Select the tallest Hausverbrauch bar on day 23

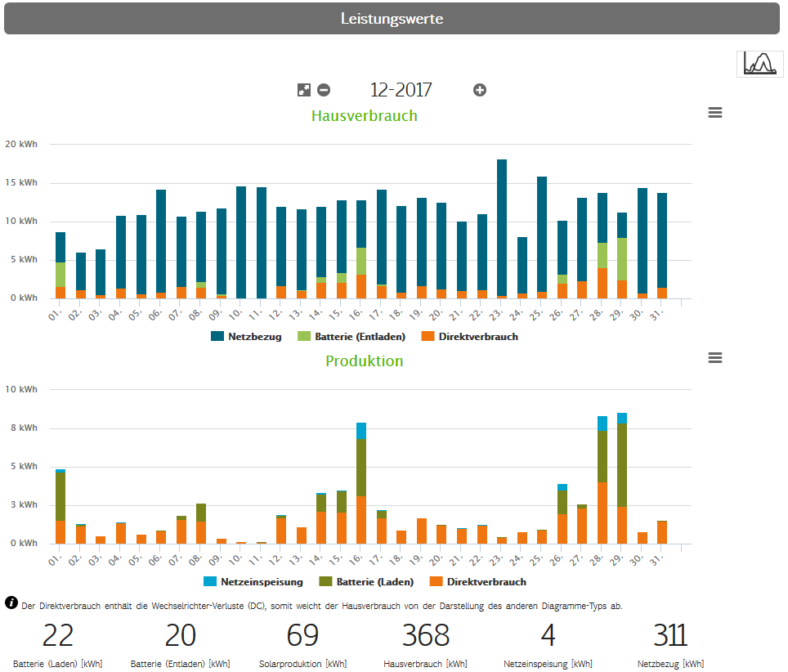coord(502,229)
